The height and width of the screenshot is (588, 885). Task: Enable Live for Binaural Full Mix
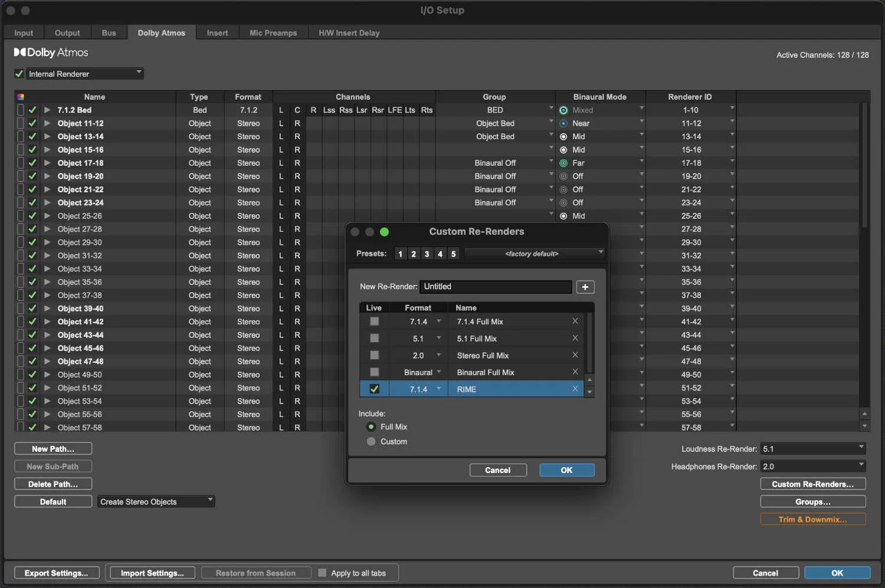tap(374, 372)
